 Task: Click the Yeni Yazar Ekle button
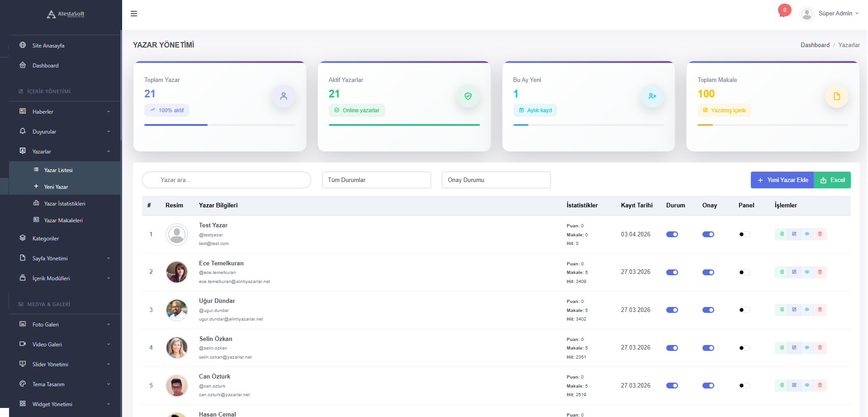click(782, 180)
